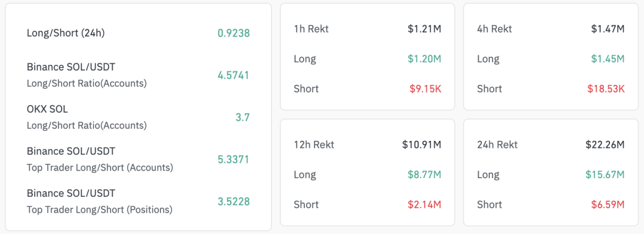This screenshot has height=234, width=644.
Task: Select the $6.59M short value
Action: coord(608,204)
